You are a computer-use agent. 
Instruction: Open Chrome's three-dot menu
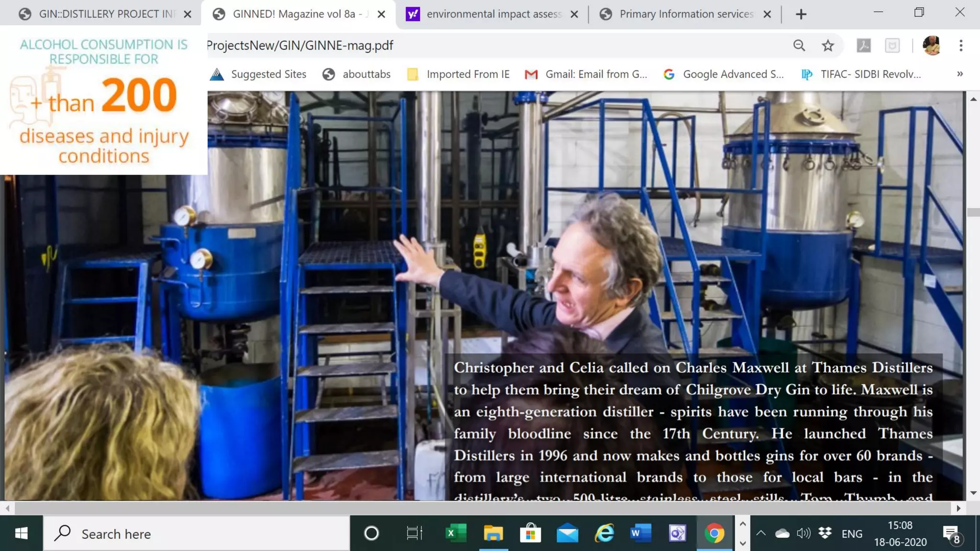pyautogui.click(x=960, y=45)
